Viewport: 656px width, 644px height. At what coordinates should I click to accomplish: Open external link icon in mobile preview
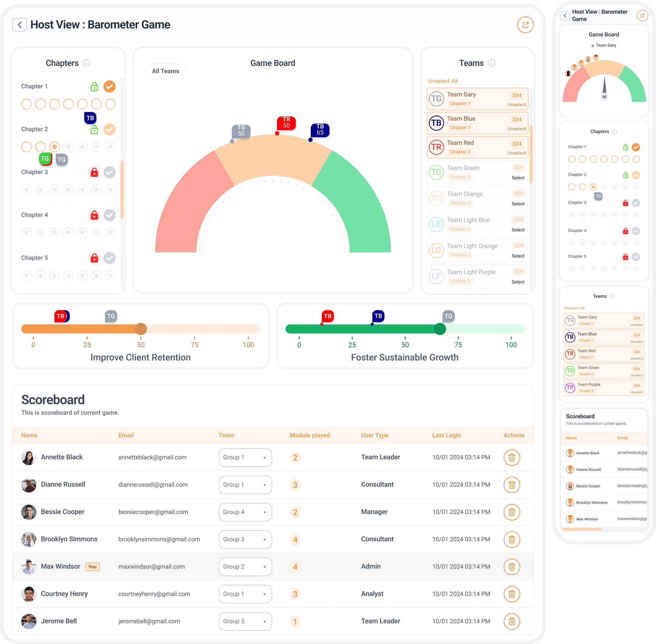[x=642, y=15]
